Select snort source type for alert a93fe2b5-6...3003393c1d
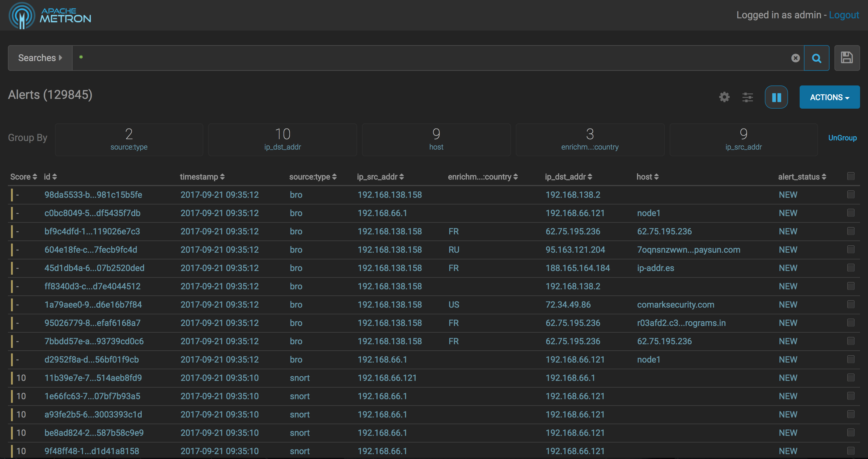This screenshot has height=459, width=868. [x=299, y=414]
